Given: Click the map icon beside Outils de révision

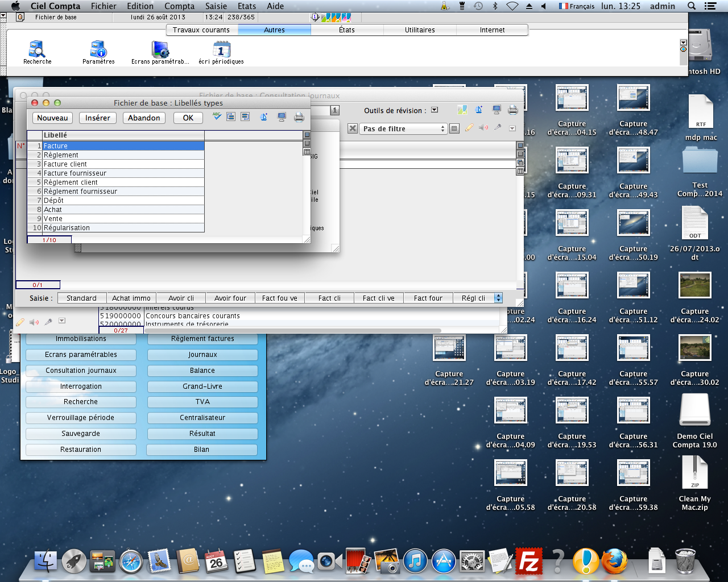Looking at the screenshot, I should click(462, 110).
